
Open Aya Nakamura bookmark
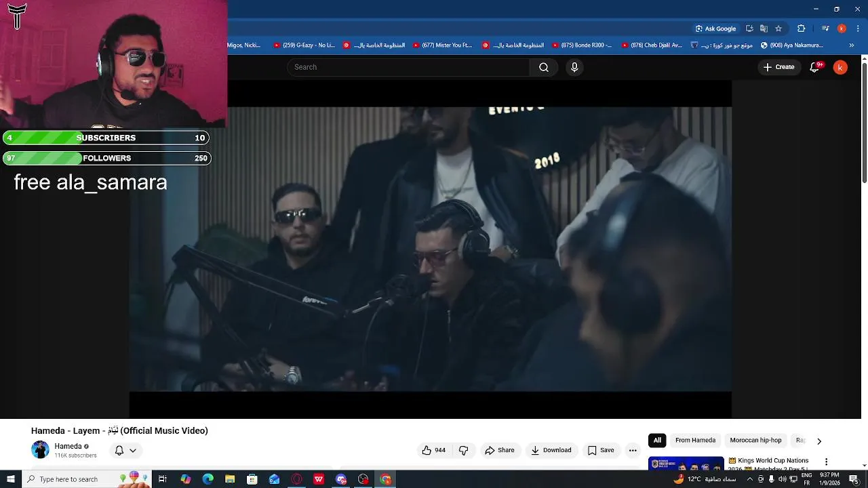792,45
